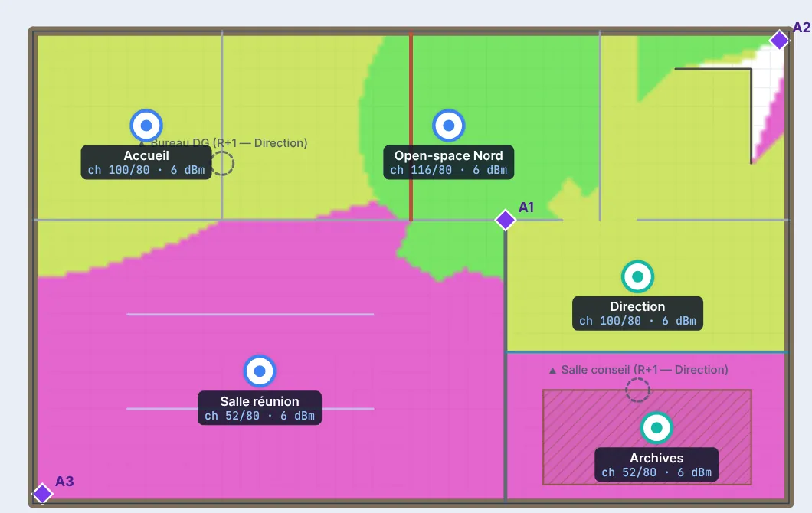Select the Archives access point marker
Image resolution: width=812 pixels, height=513 pixels.
point(656,428)
